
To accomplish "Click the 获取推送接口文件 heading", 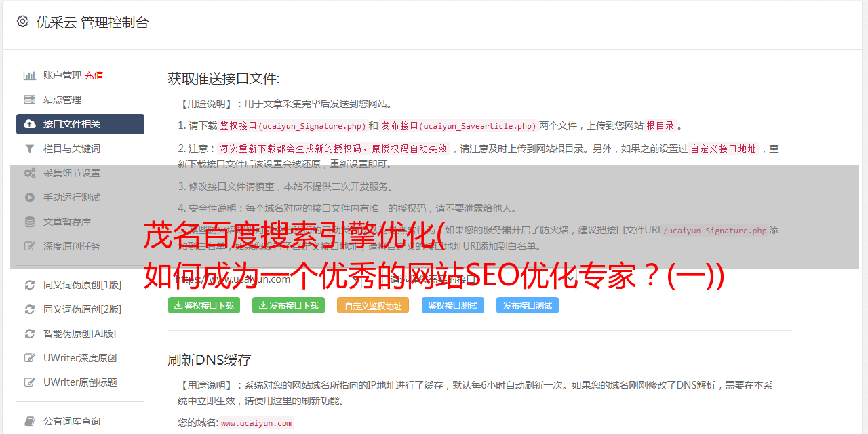I will tap(224, 79).
